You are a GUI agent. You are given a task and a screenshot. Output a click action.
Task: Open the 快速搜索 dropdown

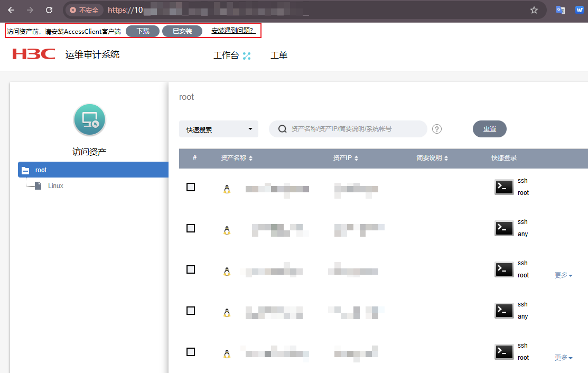(x=219, y=129)
